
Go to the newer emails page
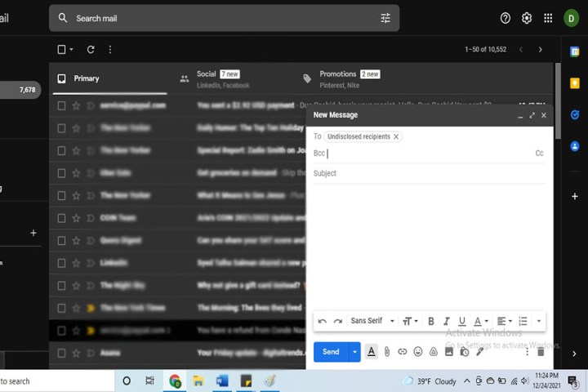click(521, 50)
